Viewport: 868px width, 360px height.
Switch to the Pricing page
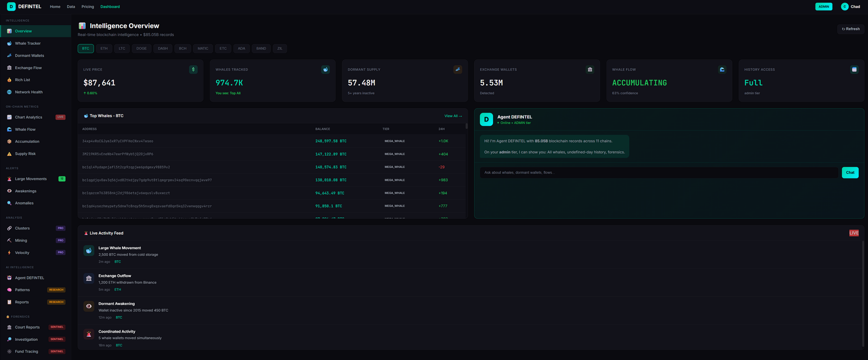click(x=87, y=6)
